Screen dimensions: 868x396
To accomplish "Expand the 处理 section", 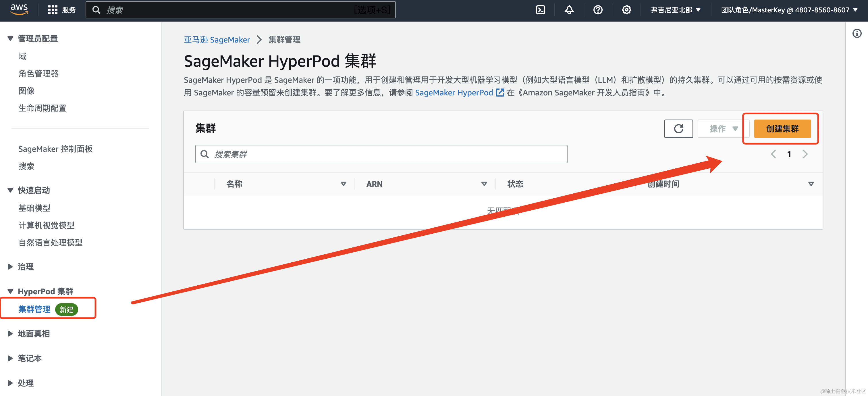I will click(10, 383).
